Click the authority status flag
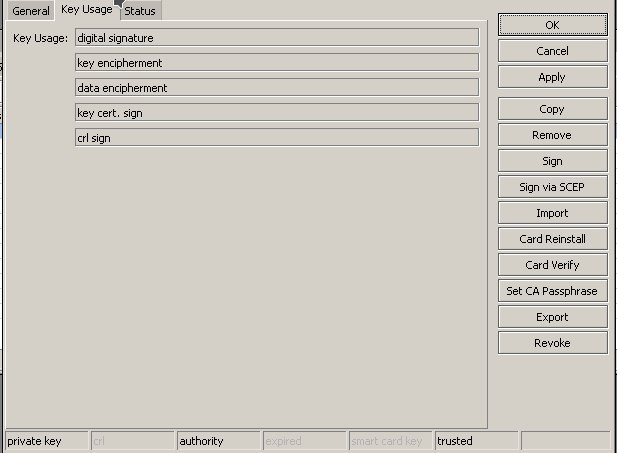 tap(218, 440)
